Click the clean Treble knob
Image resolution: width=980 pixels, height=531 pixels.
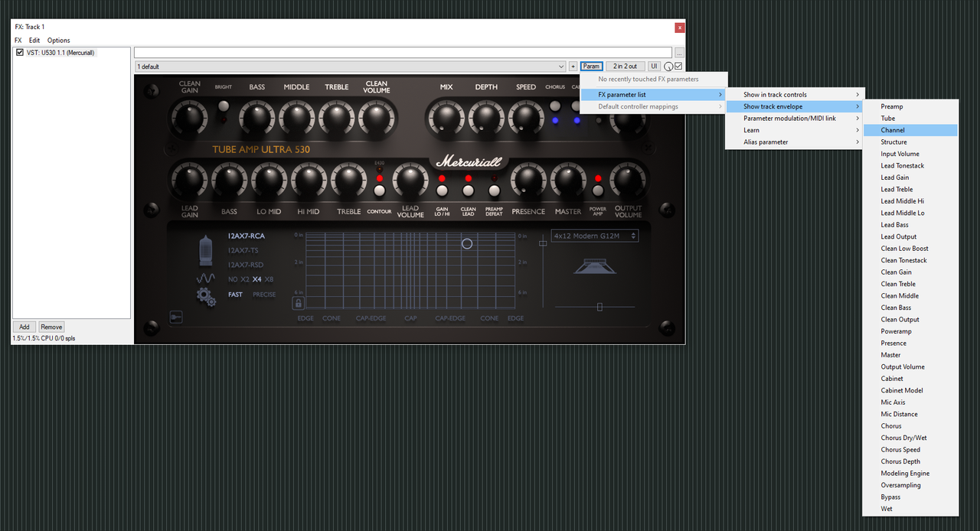coord(337,117)
